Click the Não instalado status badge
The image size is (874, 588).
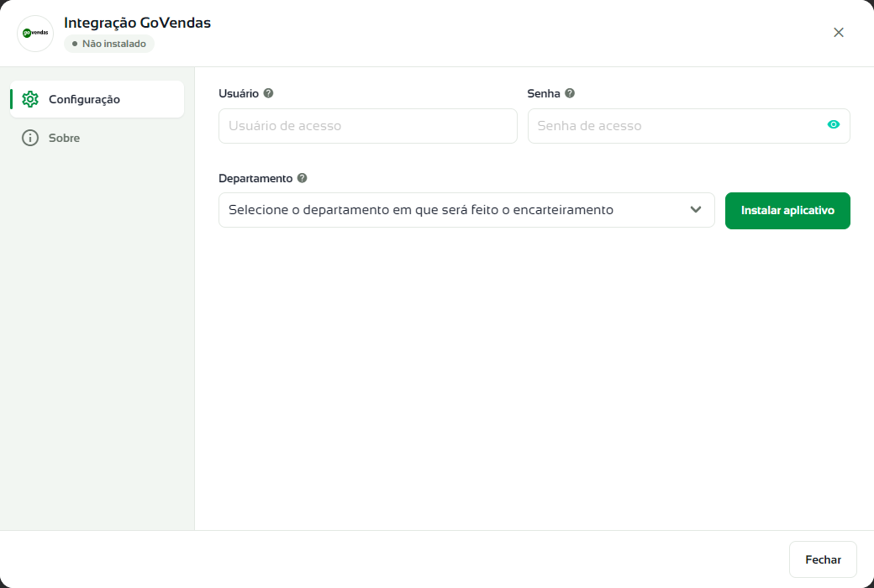[x=109, y=44]
